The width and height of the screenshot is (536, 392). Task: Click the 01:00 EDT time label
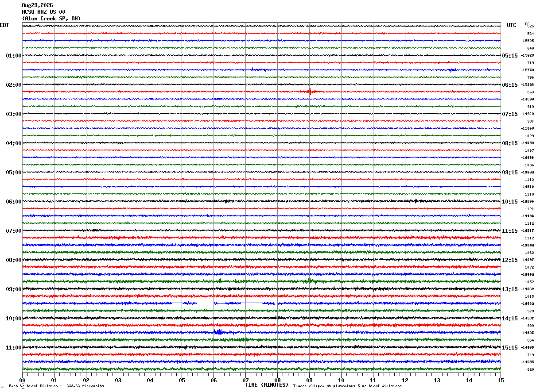click(x=14, y=56)
